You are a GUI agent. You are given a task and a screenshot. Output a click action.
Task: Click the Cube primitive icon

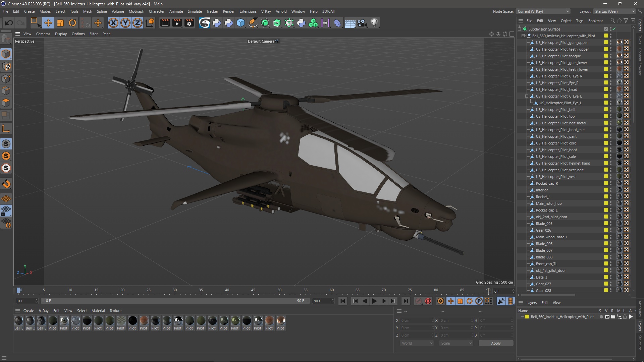pos(241,23)
